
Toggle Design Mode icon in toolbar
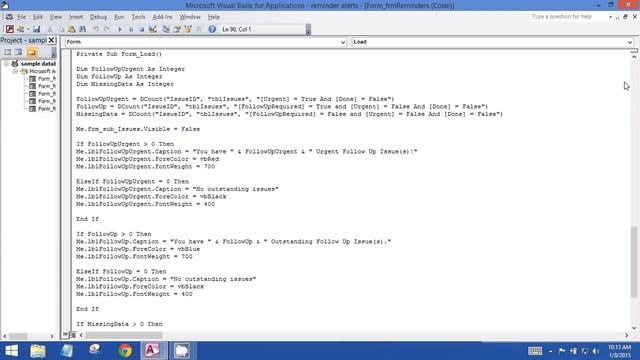[153, 29]
